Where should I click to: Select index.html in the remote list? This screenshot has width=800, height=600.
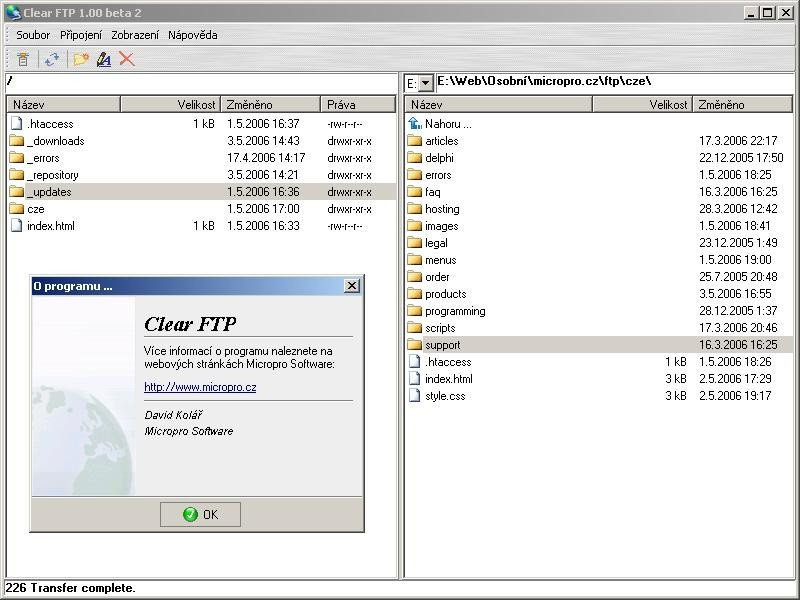point(51,226)
